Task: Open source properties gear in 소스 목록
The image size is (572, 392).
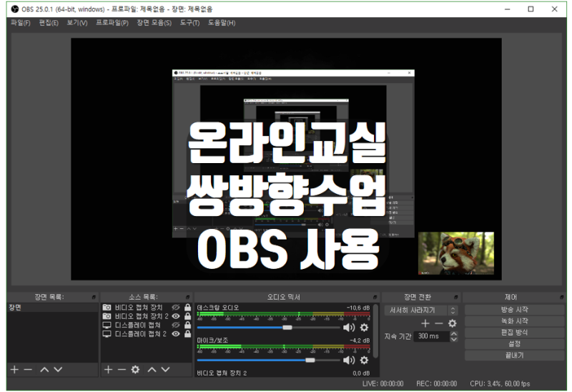Action: point(135,370)
